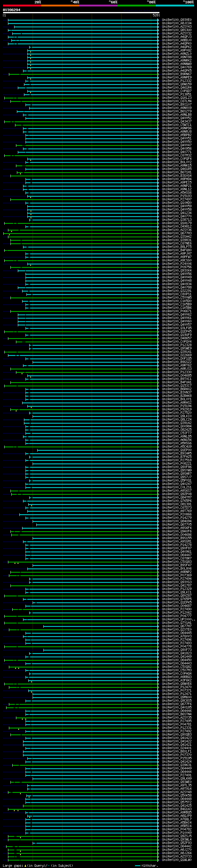Select label UniRef100_Q461R4

coord(177,88)
